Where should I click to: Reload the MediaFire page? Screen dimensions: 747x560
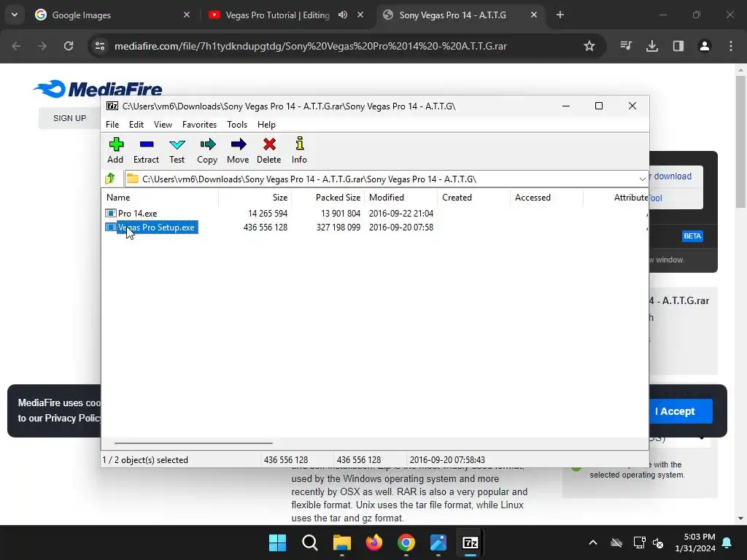point(69,46)
